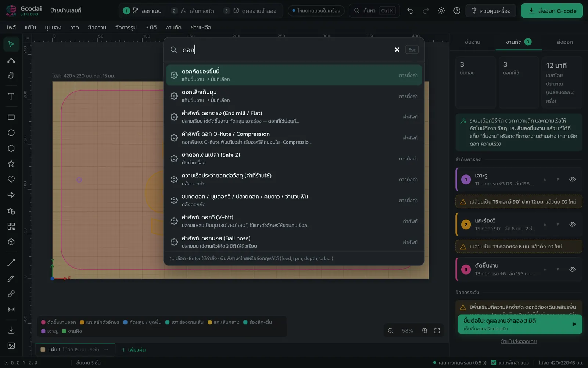Open the ควบคุมเครื่อง button

coord(491,11)
